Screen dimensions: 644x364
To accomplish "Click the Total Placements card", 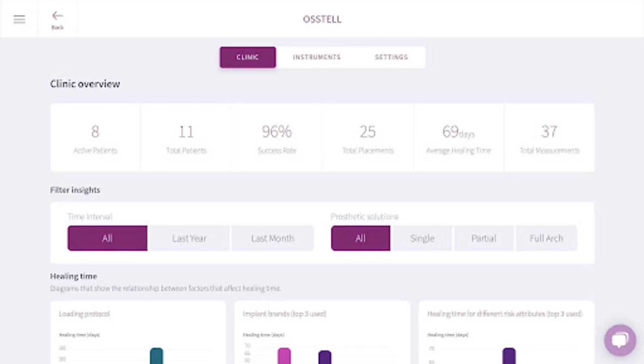I will click(368, 138).
